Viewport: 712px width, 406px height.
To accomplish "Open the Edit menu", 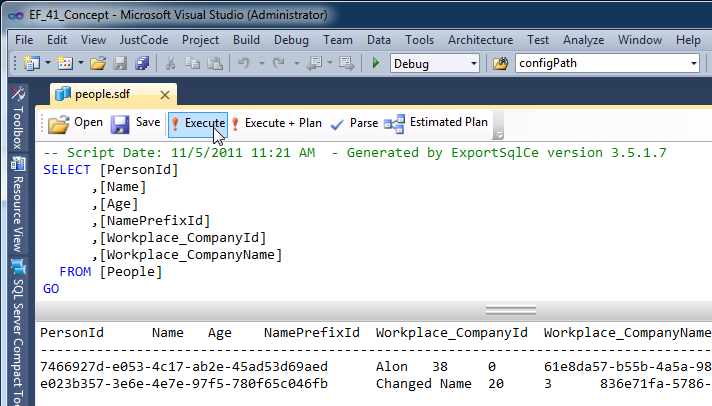I will point(57,40).
